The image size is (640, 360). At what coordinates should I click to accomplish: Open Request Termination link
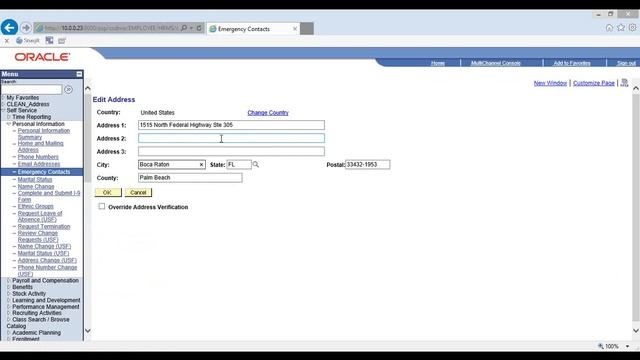[44, 227]
